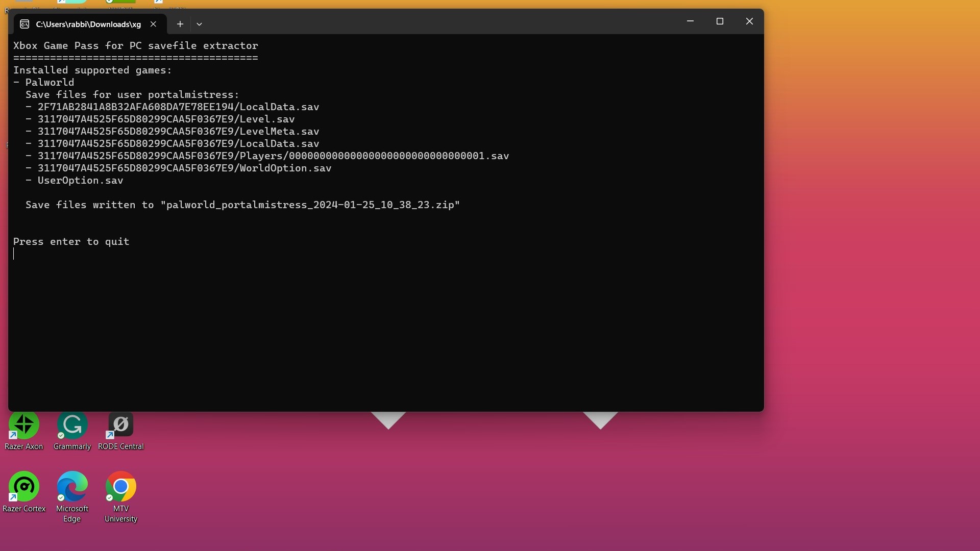This screenshot has height=551, width=980.
Task: Select the C:\Users\rabbi\Downloads\xg terminal tab
Action: (x=90, y=24)
